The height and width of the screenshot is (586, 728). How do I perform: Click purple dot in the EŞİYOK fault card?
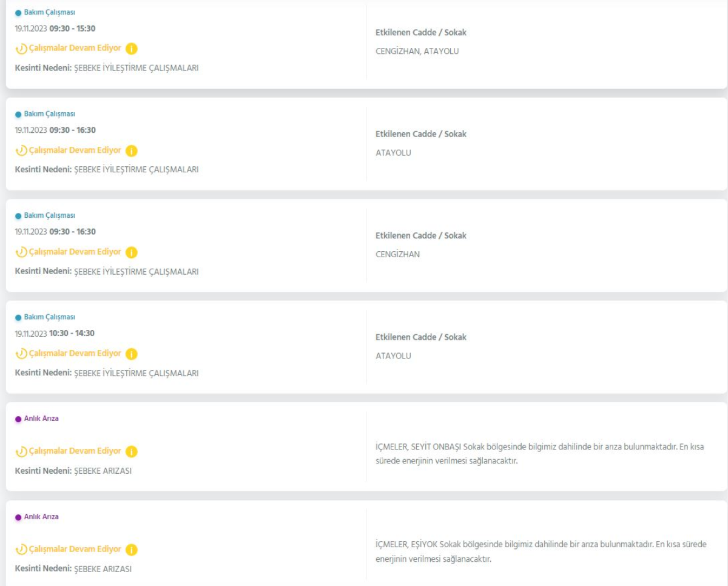tap(18, 517)
